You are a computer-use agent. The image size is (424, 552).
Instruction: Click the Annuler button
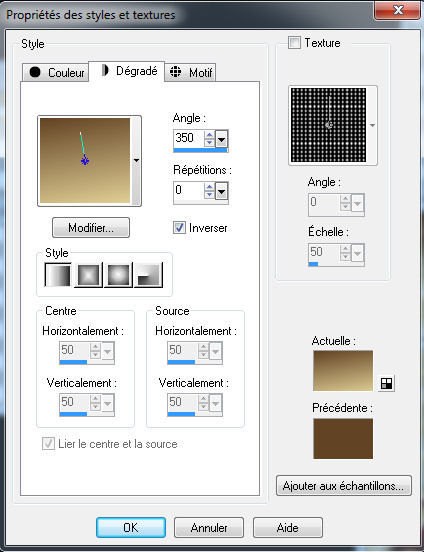209,527
